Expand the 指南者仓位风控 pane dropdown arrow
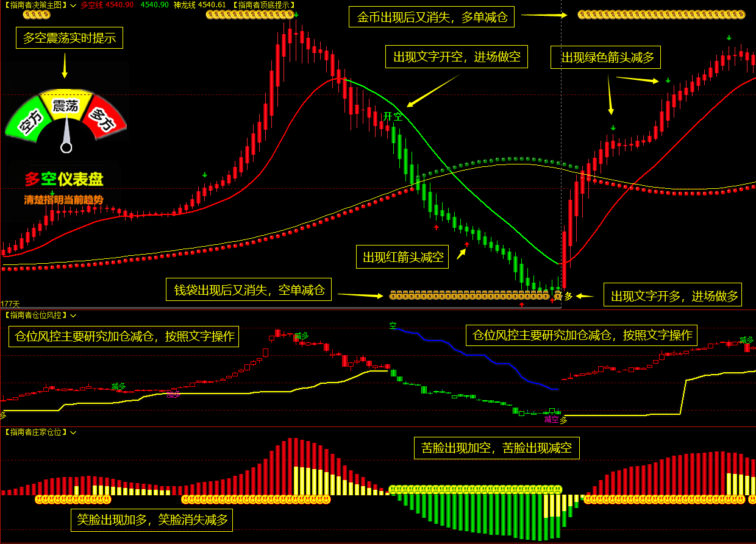The height and width of the screenshot is (544, 756). pyautogui.click(x=73, y=315)
